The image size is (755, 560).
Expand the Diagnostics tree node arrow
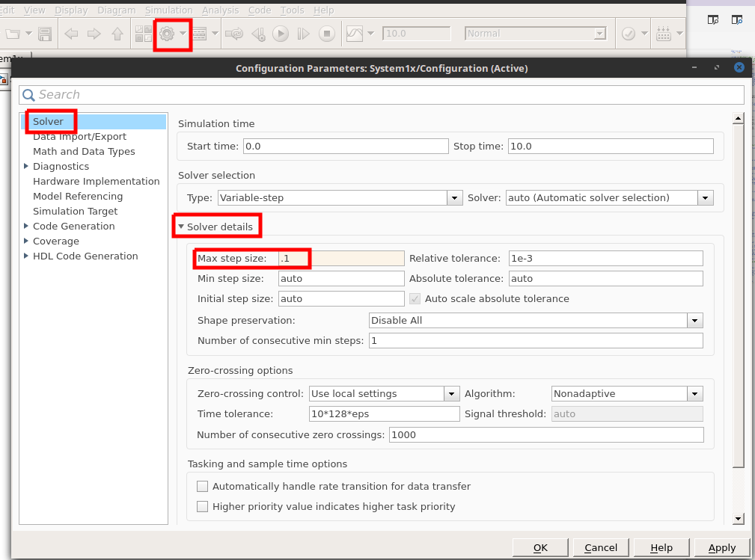[26, 166]
